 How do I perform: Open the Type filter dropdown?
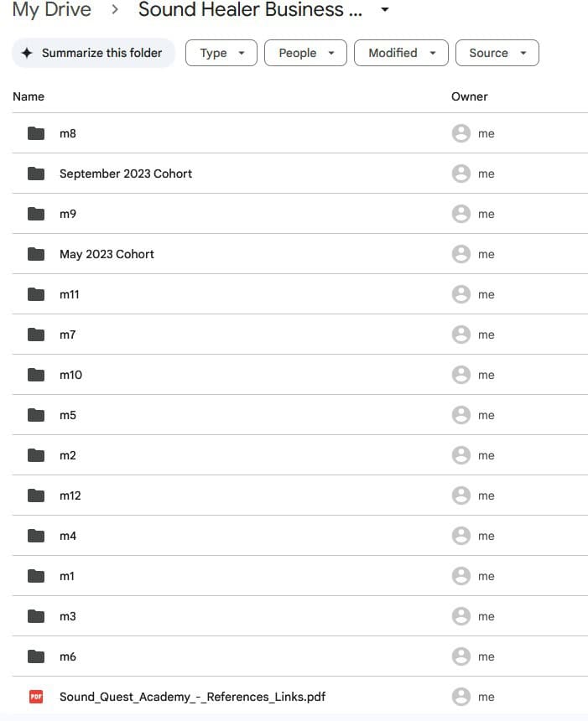click(x=221, y=53)
